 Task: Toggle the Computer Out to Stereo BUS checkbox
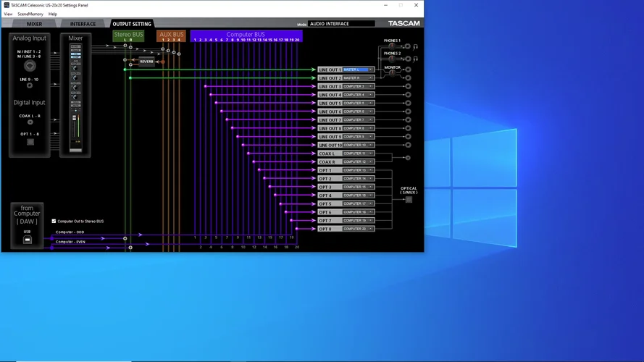click(54, 221)
